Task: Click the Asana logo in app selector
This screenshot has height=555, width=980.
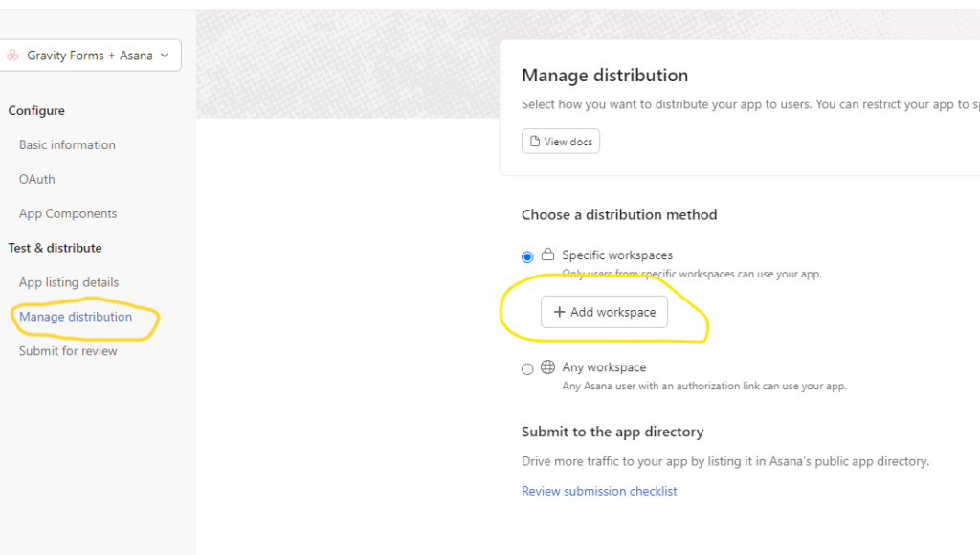Action: coord(13,55)
